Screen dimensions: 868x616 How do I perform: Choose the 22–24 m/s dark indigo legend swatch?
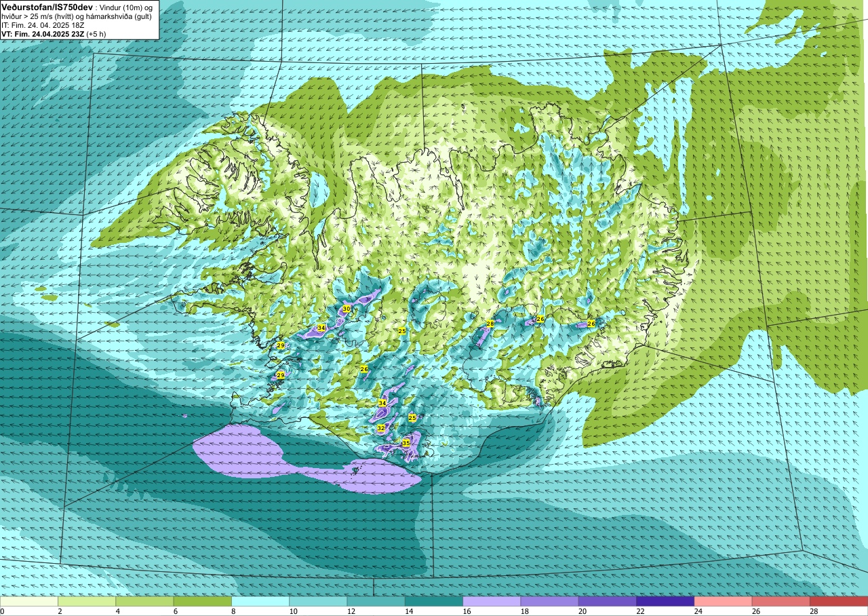tap(665, 601)
